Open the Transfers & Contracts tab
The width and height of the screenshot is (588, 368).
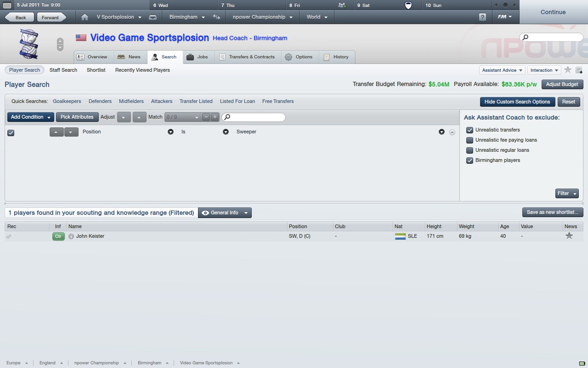248,57
